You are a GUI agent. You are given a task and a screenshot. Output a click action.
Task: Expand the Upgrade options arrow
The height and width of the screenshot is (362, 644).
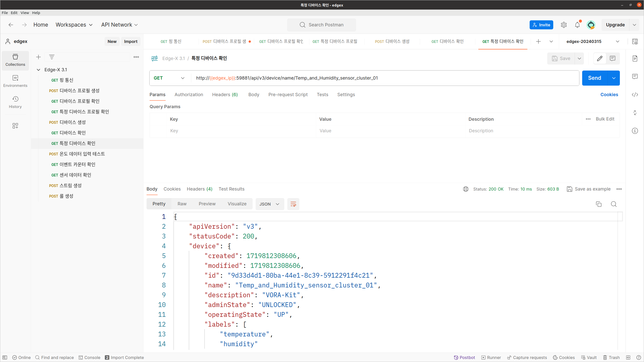(634, 25)
